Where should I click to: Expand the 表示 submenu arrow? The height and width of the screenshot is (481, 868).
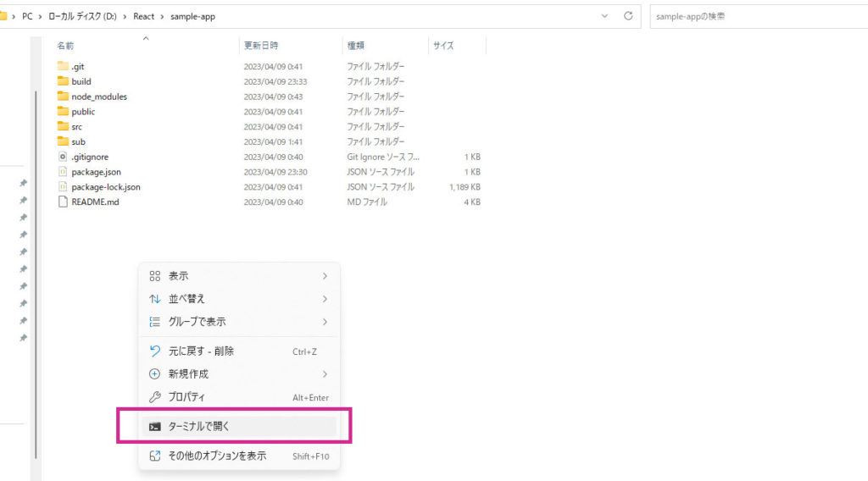[325, 276]
